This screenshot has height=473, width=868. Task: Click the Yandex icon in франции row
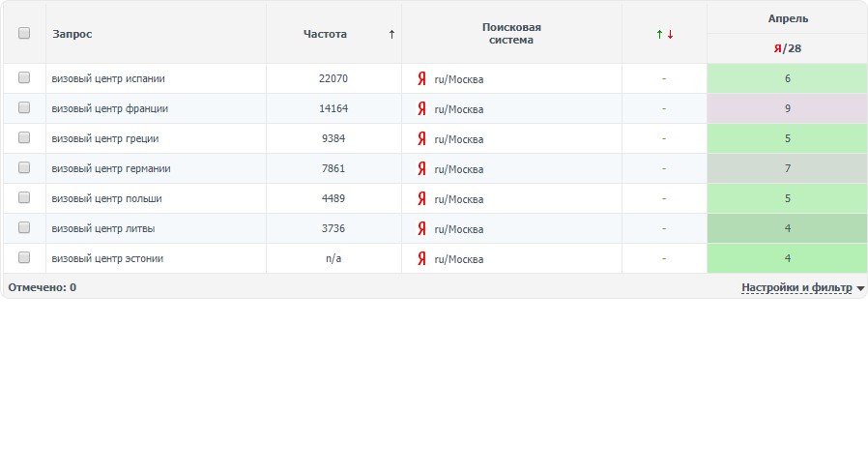click(421, 108)
